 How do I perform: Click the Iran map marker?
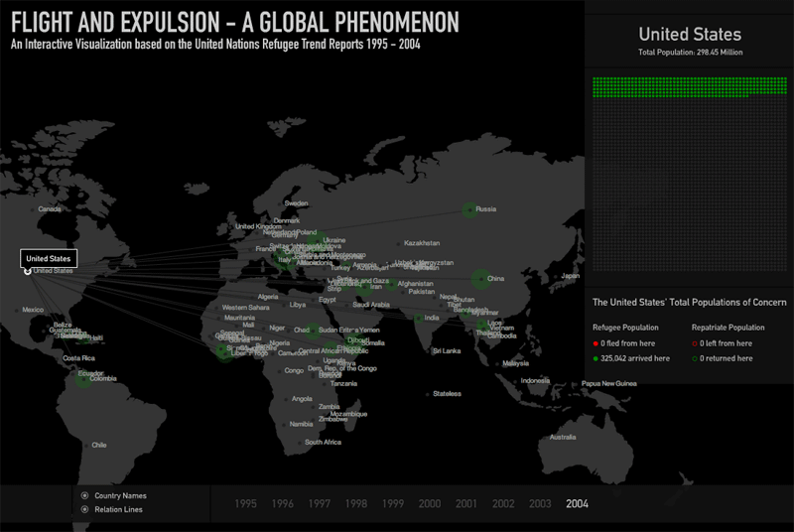pos(364,288)
